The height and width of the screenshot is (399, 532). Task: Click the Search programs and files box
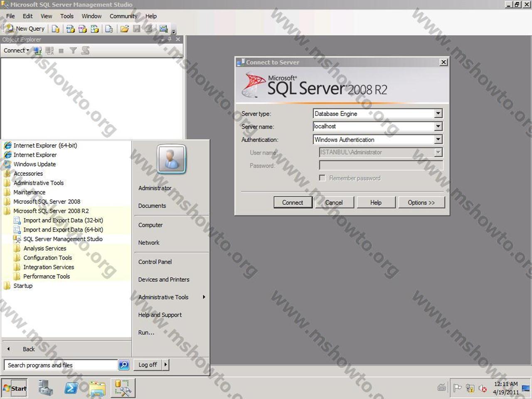coord(61,365)
